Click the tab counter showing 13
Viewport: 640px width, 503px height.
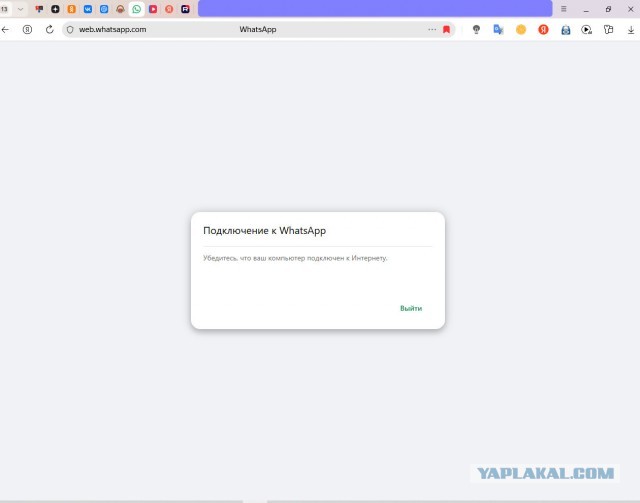click(x=4, y=9)
